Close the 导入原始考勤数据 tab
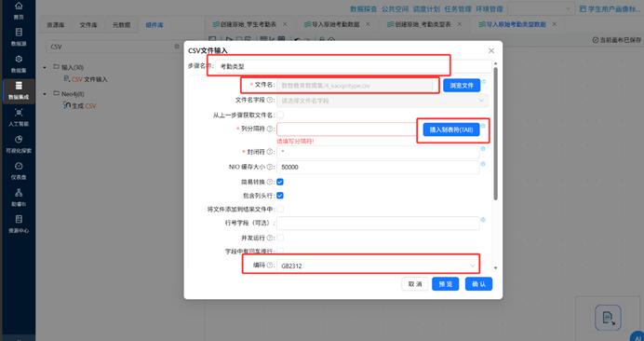The height and width of the screenshot is (341, 644). pyautogui.click(x=368, y=24)
